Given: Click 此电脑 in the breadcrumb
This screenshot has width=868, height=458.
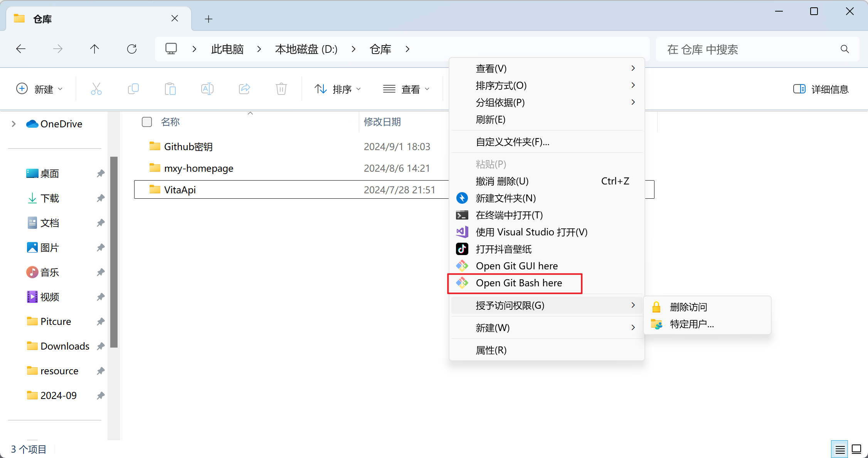Looking at the screenshot, I should click(x=227, y=49).
